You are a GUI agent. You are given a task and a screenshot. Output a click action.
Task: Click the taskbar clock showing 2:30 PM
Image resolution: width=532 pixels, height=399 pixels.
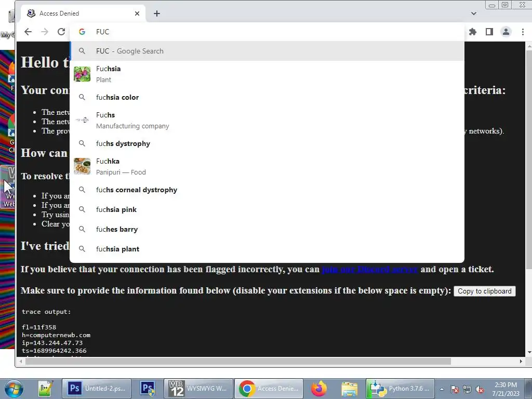506,389
